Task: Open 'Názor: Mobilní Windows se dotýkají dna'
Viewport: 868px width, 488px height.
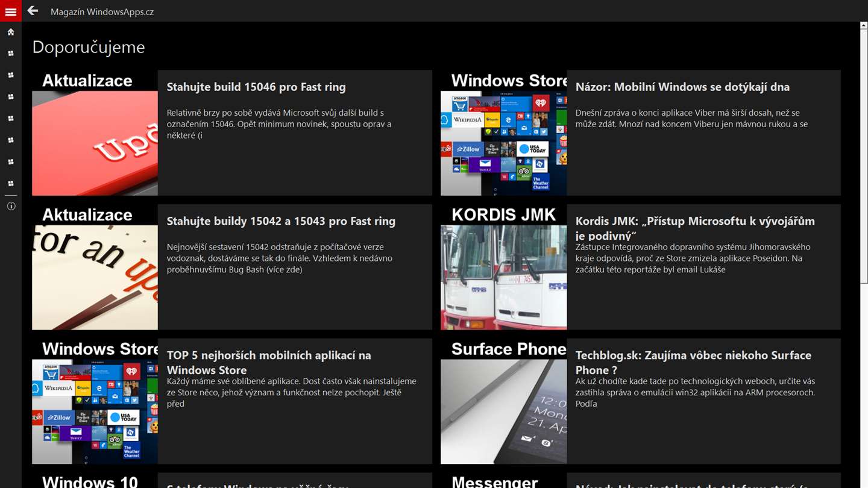Action: coord(682,87)
